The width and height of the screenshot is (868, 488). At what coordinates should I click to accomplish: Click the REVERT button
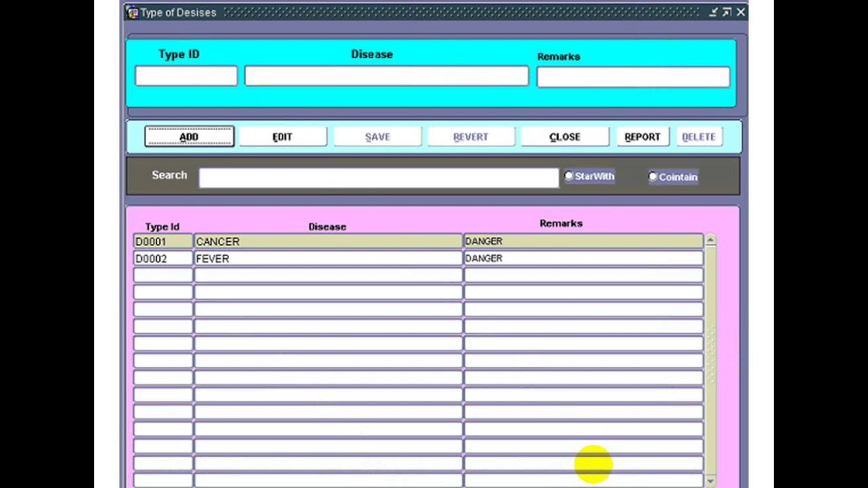tap(471, 137)
